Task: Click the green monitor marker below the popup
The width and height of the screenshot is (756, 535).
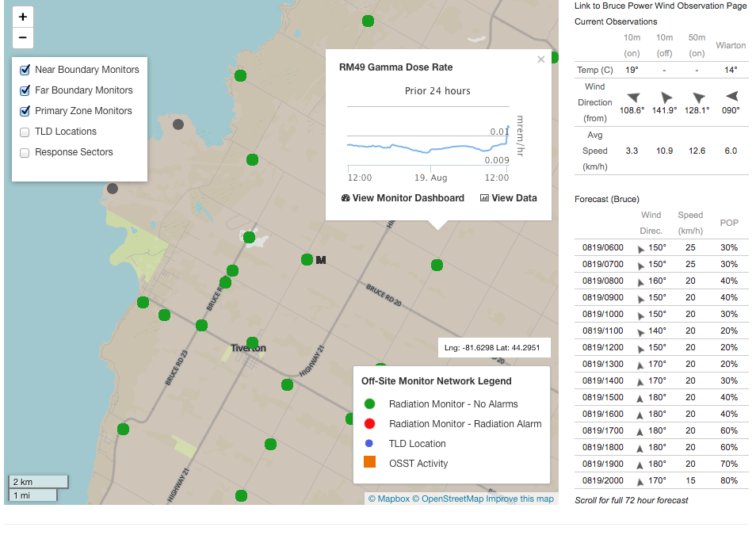Action: [x=437, y=265]
